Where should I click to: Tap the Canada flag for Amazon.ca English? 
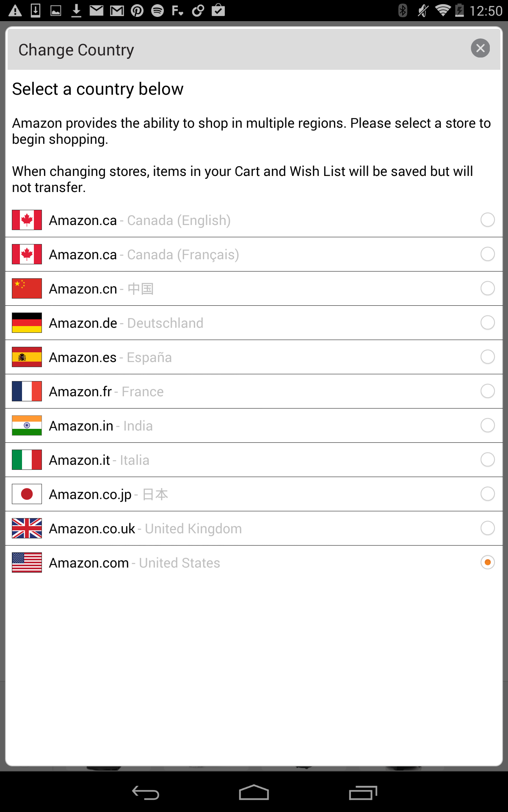[x=27, y=220]
